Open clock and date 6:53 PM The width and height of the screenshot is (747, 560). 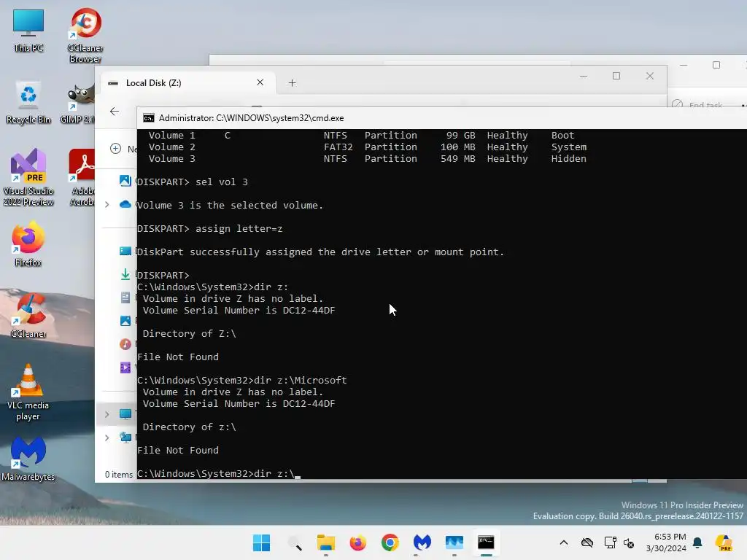[x=666, y=542]
